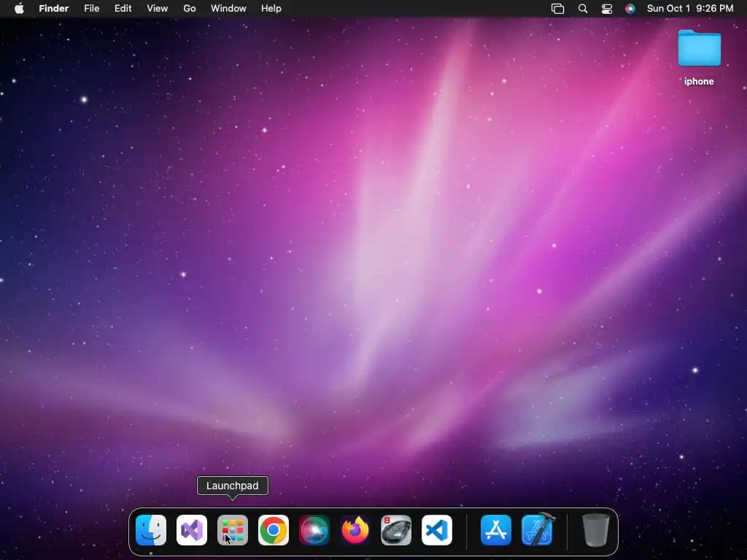Open the racing car game icon in Dock
This screenshot has height=560, width=747.
[396, 530]
